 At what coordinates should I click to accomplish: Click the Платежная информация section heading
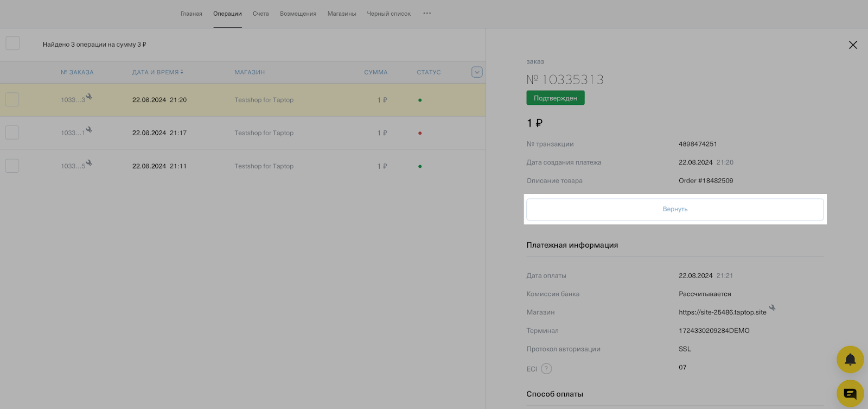(572, 245)
